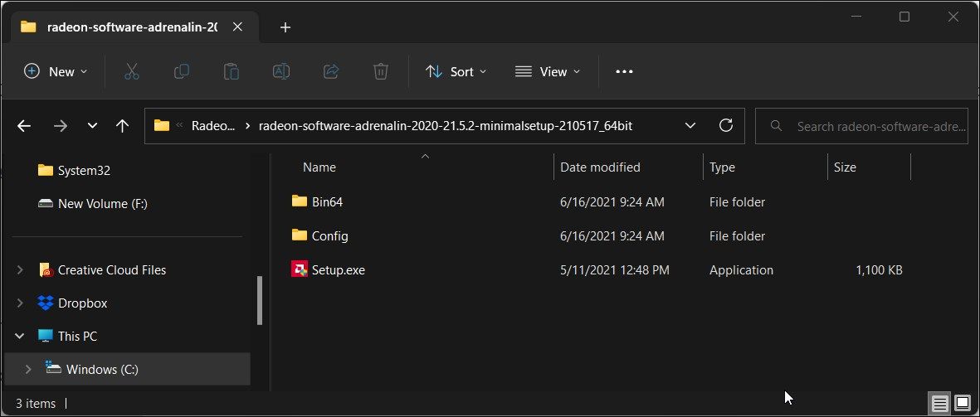Select Creative Cloud Files in sidebar
This screenshot has width=980, height=417.
pos(112,269)
